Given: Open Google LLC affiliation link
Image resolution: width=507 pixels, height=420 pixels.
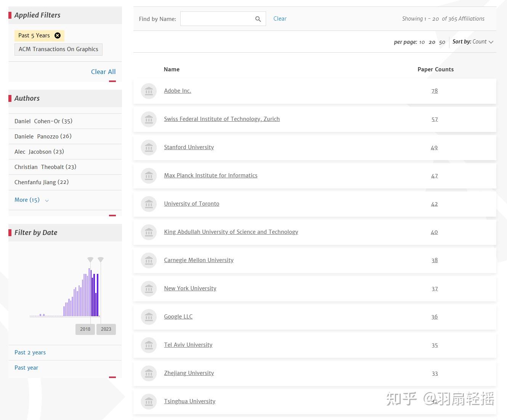Looking at the screenshot, I should point(178,317).
